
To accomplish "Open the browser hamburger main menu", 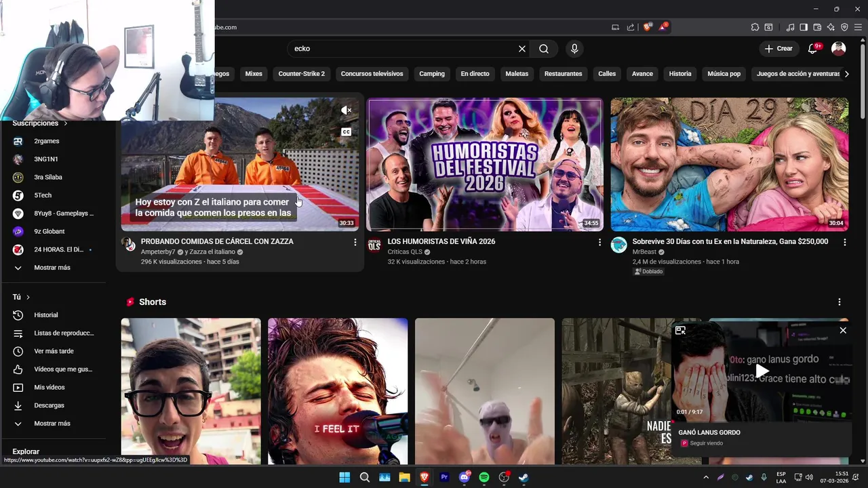I will (858, 27).
